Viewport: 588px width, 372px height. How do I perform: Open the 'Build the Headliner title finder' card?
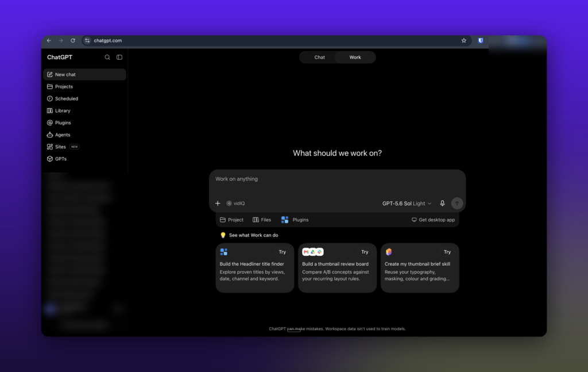pos(254,268)
